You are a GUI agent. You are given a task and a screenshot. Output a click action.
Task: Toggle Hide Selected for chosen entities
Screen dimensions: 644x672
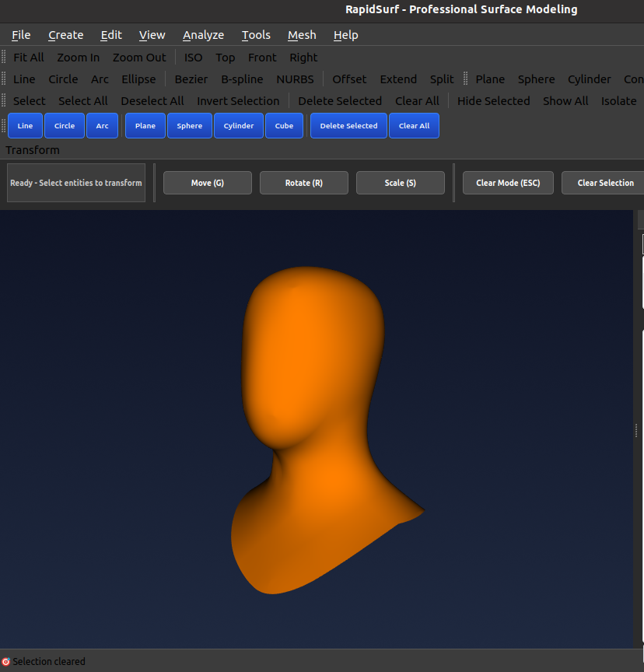click(x=493, y=101)
